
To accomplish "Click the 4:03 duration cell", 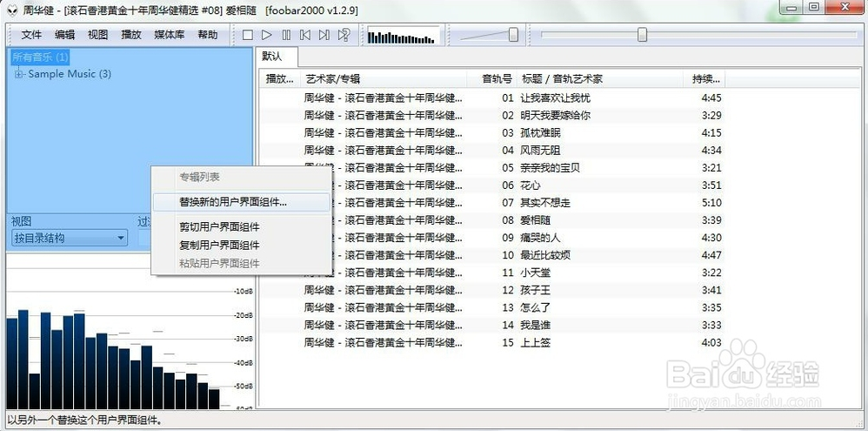I will point(711,342).
